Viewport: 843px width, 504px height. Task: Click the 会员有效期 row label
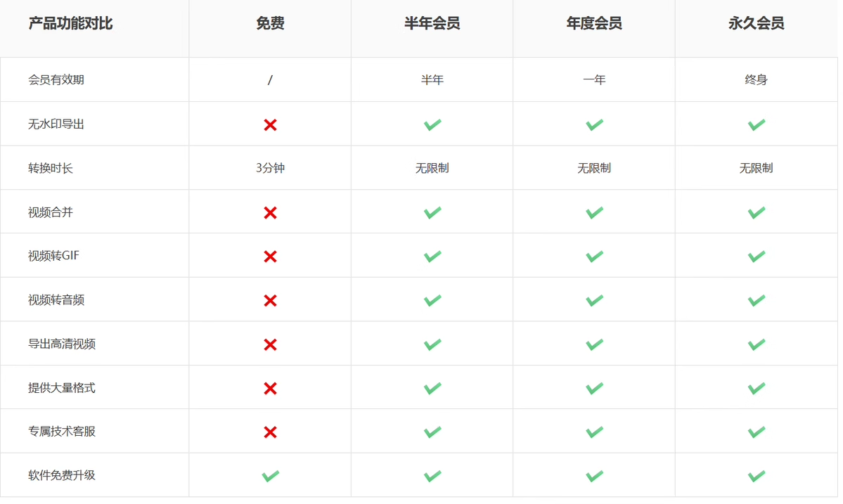point(56,79)
